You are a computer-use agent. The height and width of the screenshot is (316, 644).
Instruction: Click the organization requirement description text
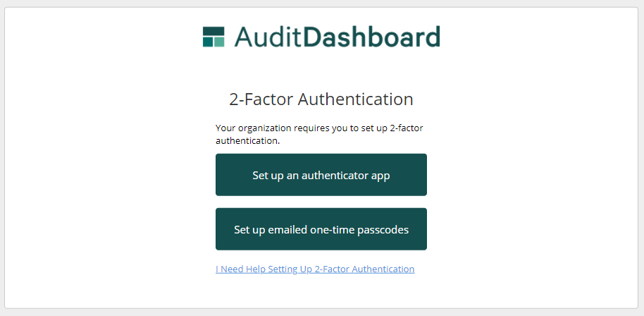[319, 134]
